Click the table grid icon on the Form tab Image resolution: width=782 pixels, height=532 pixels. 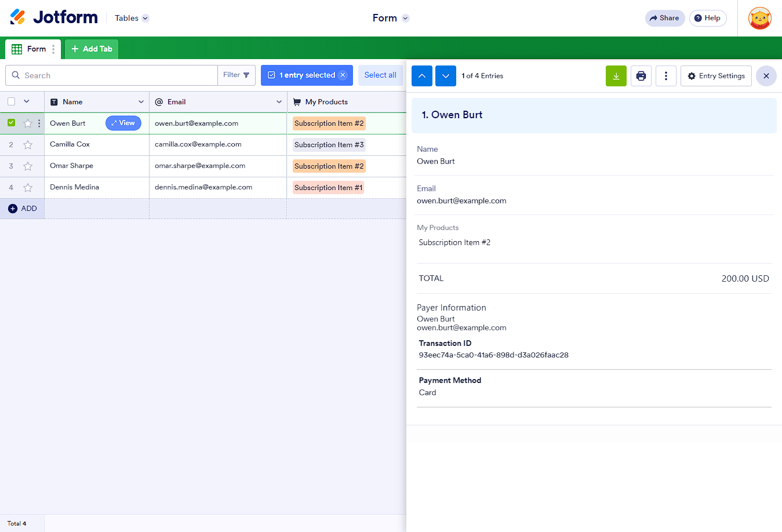tap(17, 49)
